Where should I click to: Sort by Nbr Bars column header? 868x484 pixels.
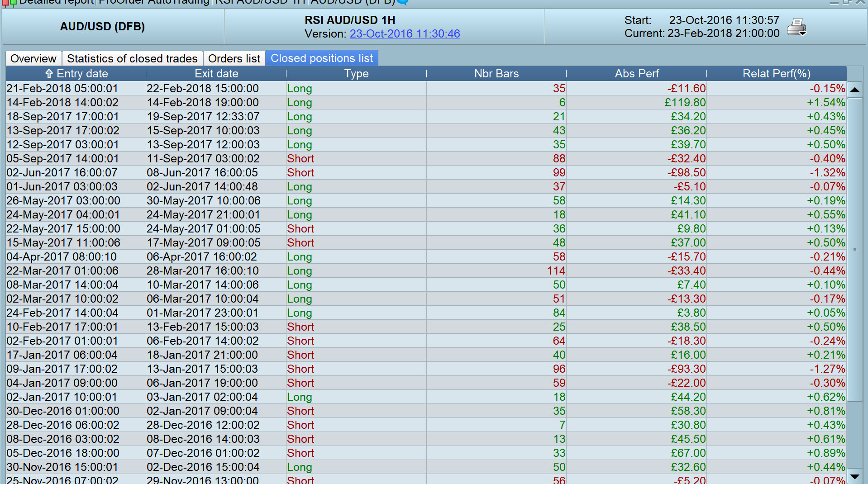[x=496, y=73]
